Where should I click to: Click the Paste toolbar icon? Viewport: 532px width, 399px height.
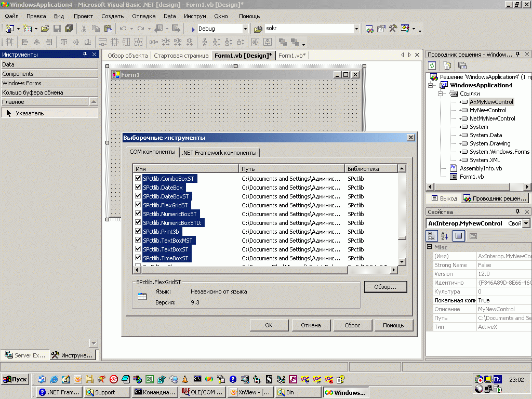coord(108,29)
